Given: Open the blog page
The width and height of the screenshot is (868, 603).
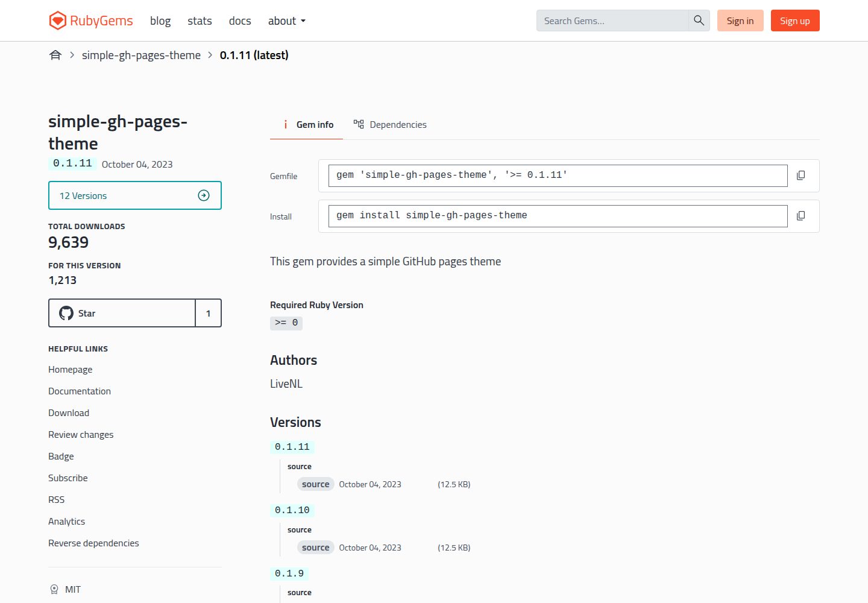Looking at the screenshot, I should tap(160, 21).
